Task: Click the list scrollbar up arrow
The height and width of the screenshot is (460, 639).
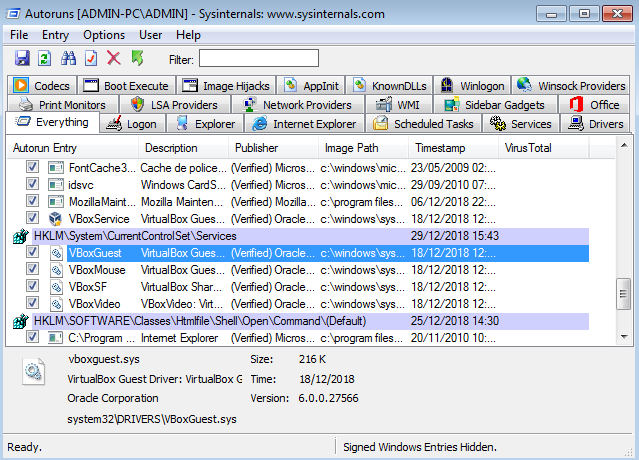Action: [624, 145]
